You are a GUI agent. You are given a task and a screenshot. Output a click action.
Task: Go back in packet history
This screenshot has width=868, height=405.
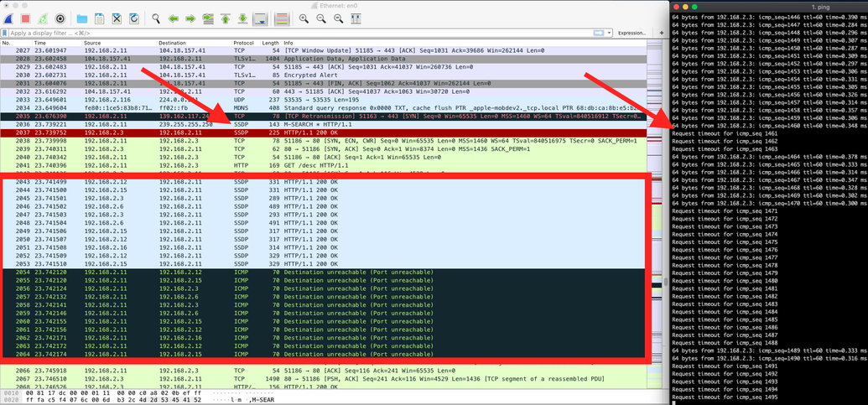174,18
